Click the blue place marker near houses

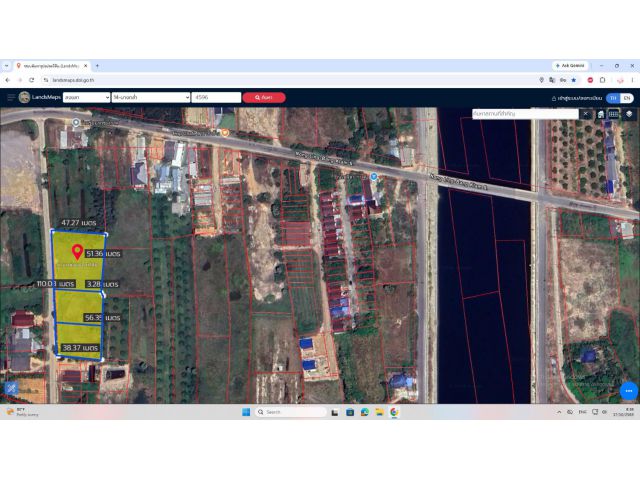click(x=373, y=176)
